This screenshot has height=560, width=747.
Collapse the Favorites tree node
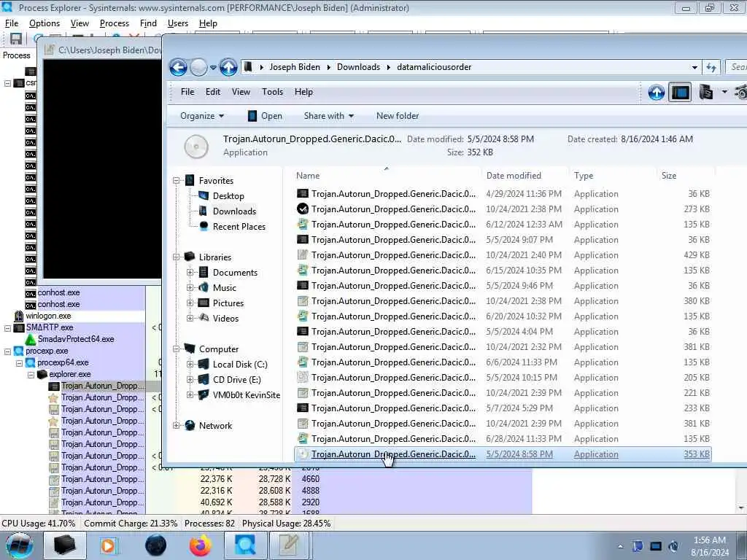coord(177,181)
